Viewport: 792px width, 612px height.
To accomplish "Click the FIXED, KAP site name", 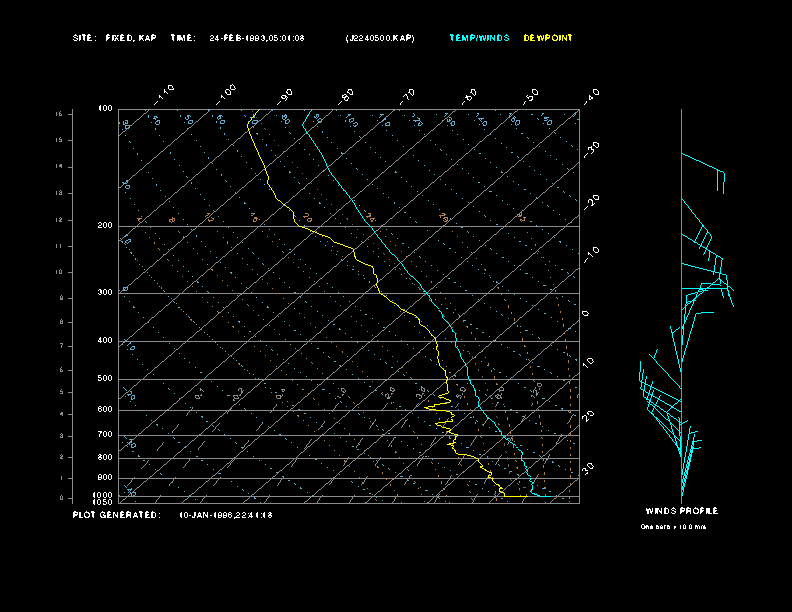I will click(x=131, y=38).
